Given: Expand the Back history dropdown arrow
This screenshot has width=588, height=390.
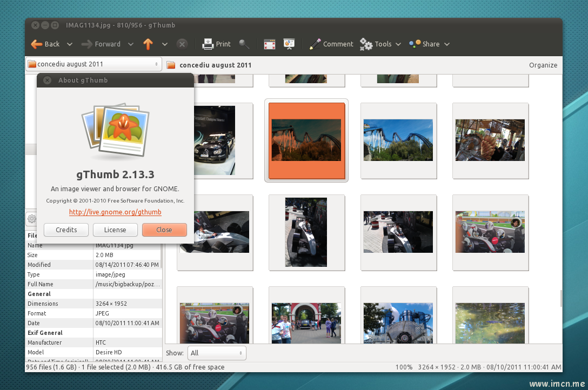Looking at the screenshot, I should 70,44.
